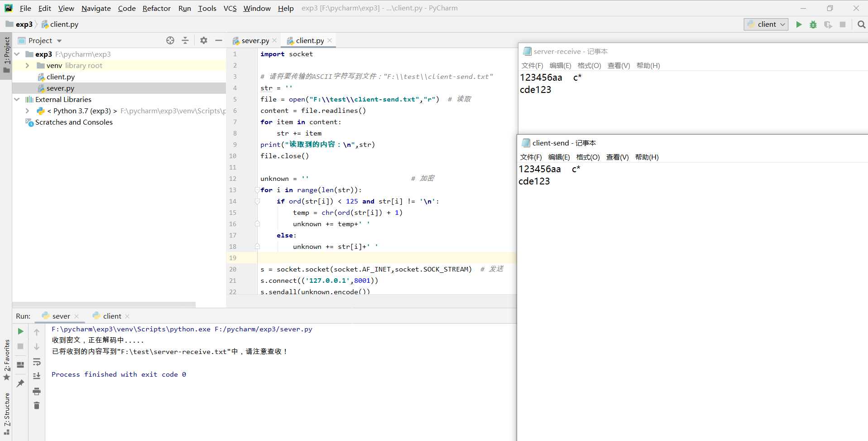Expand the Python 3.7 (exp3) node
The height and width of the screenshot is (441, 868).
[27, 111]
